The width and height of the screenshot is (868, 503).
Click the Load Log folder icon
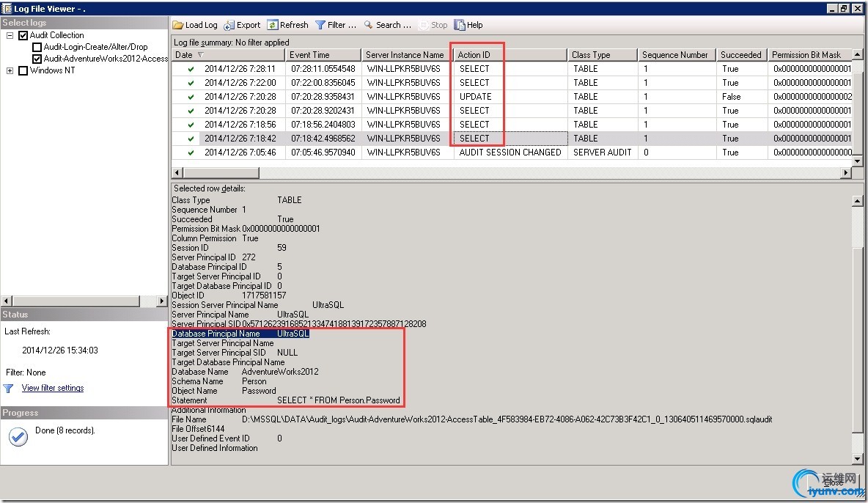(177, 25)
